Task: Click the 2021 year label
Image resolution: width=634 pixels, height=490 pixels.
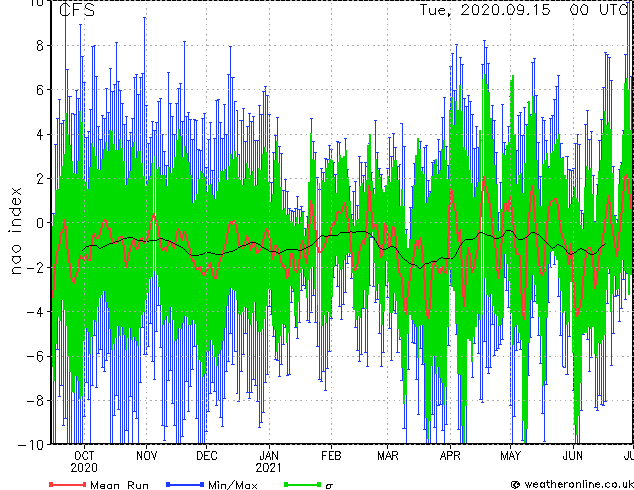Action: click(268, 468)
